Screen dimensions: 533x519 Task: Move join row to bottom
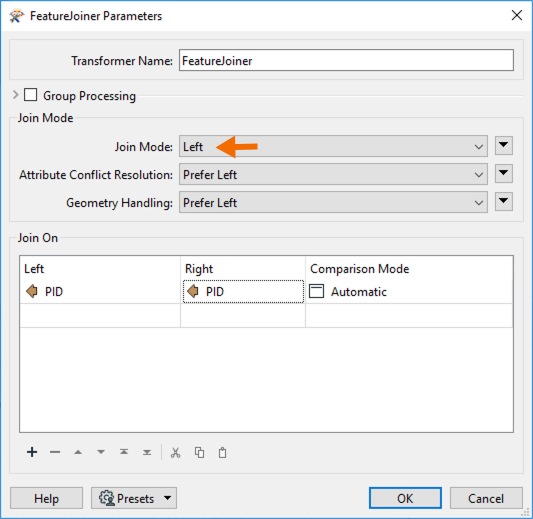[147, 452]
